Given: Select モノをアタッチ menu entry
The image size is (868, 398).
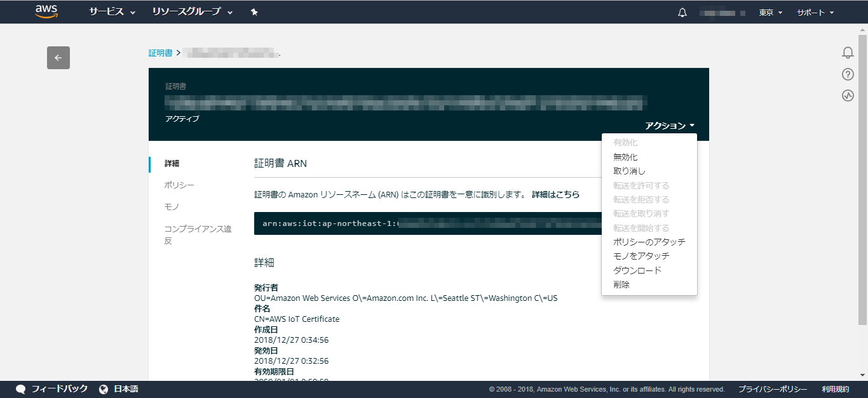Looking at the screenshot, I should click(x=641, y=256).
